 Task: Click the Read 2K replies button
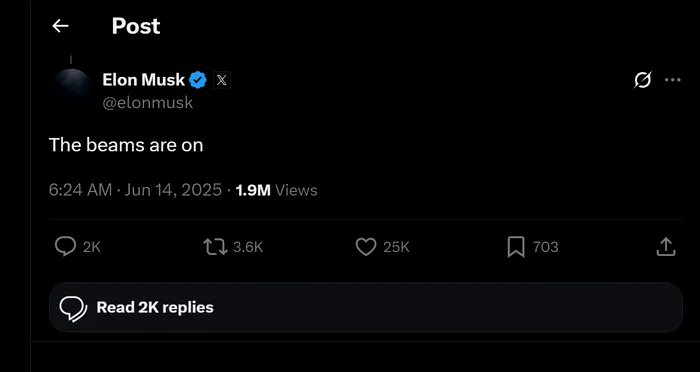click(x=366, y=307)
